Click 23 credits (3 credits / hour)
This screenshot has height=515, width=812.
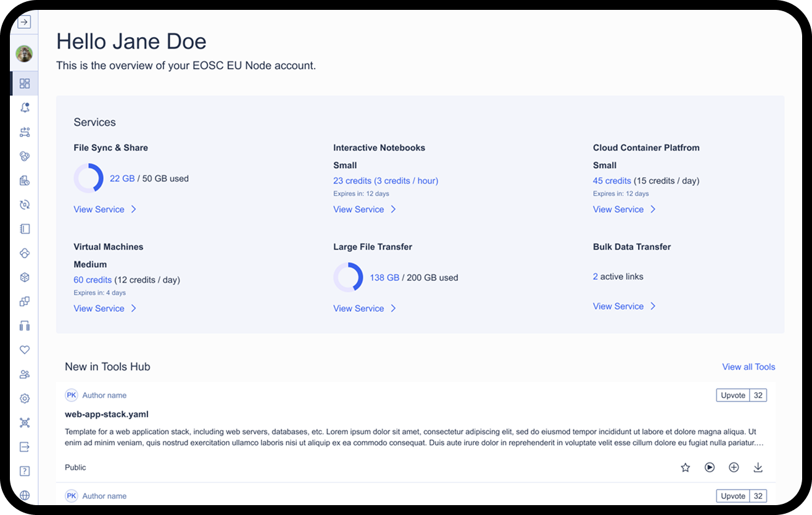(x=386, y=181)
